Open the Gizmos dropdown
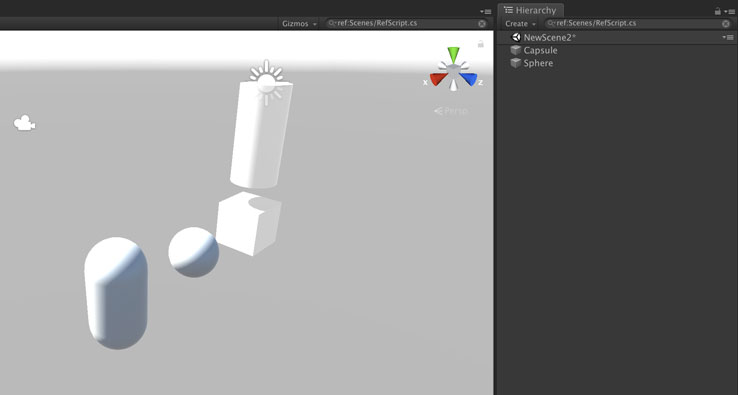The image size is (738, 395). 299,24
